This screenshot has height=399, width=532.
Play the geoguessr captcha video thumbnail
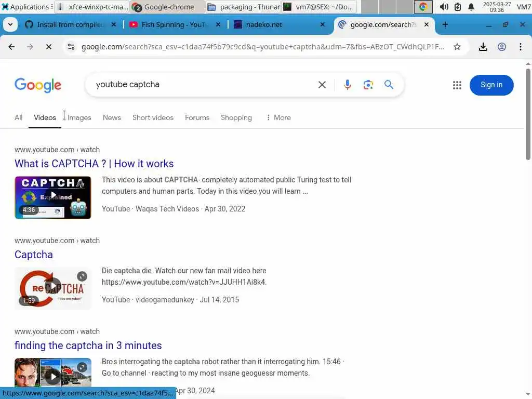tap(53, 373)
